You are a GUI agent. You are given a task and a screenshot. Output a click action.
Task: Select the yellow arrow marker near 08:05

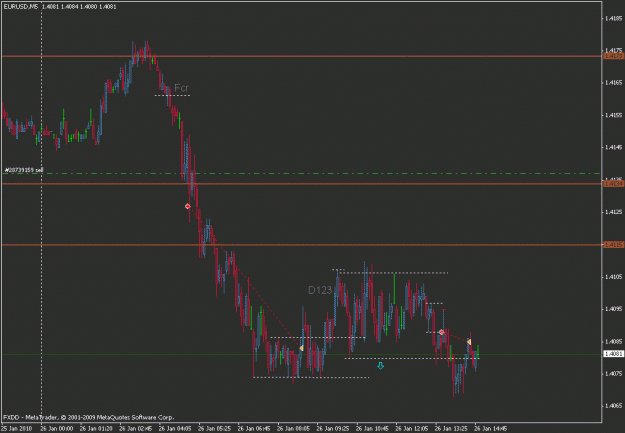pos(301,348)
